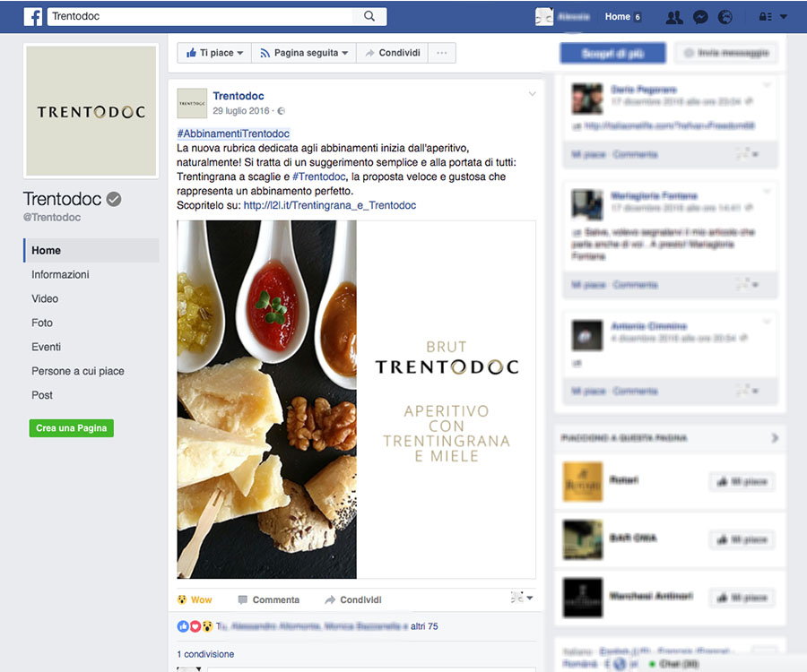Toggle the Wow reaction on the post
The width and height of the screenshot is (807, 672).
pos(195,600)
